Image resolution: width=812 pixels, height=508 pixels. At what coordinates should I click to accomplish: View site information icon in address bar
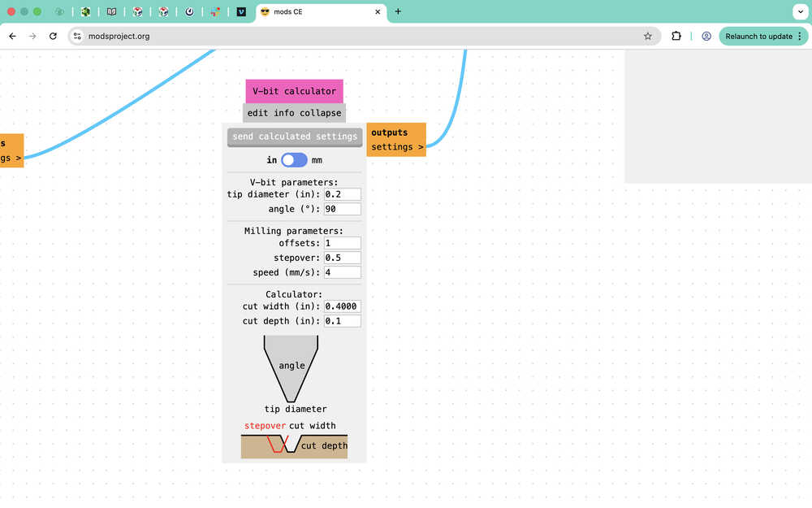point(77,37)
